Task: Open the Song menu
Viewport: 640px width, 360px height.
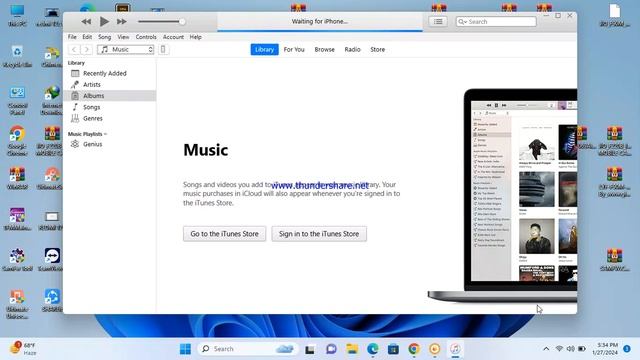Action: click(x=104, y=37)
